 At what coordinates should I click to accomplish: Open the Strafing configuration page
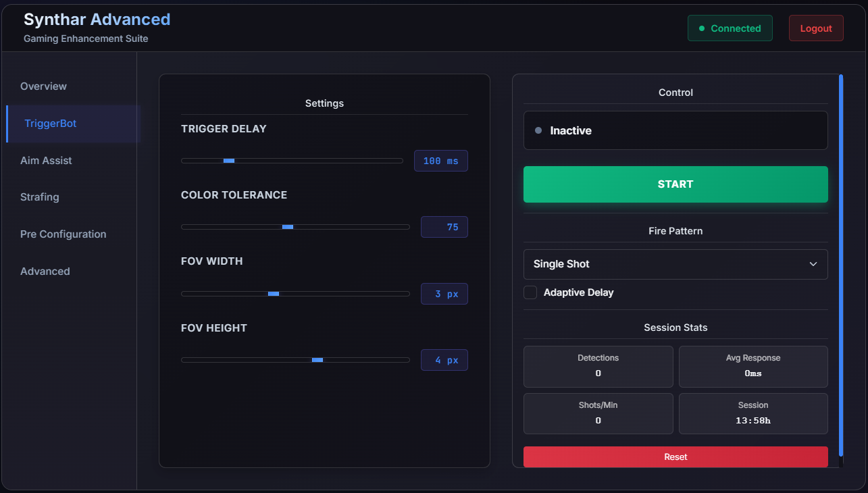click(39, 197)
